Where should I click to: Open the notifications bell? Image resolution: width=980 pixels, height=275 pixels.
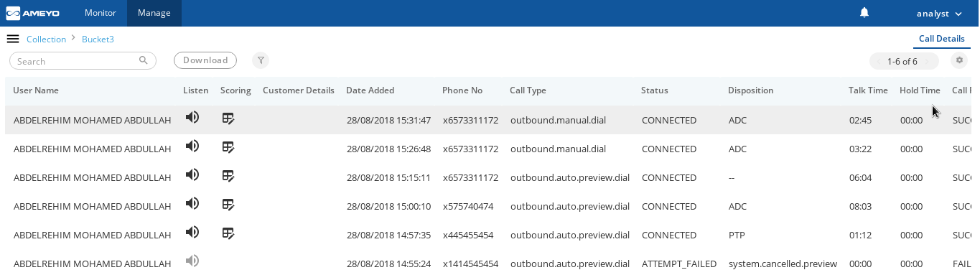(x=864, y=13)
